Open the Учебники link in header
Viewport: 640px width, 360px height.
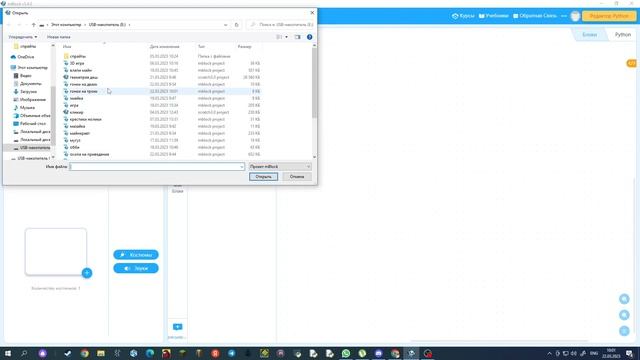click(x=493, y=16)
